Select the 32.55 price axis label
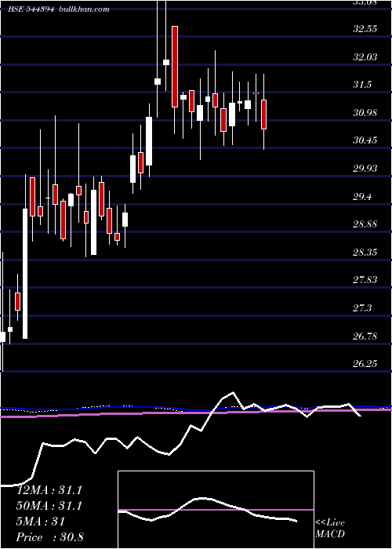 (365, 29)
